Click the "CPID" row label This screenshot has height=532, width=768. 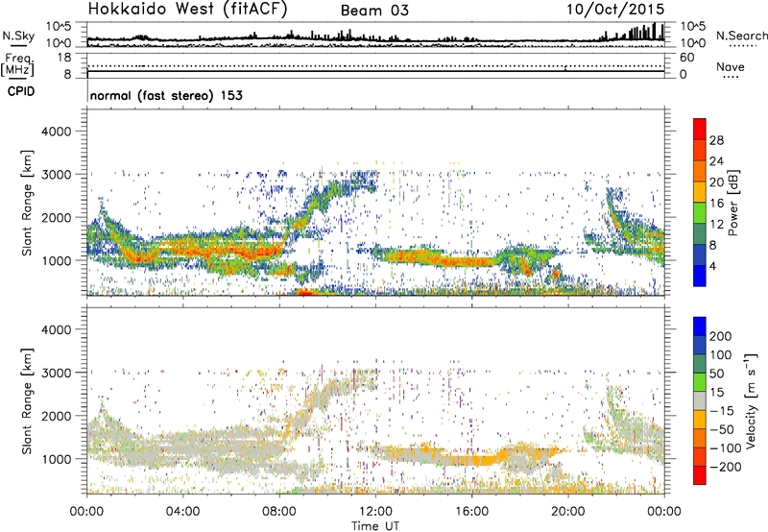click(x=21, y=91)
